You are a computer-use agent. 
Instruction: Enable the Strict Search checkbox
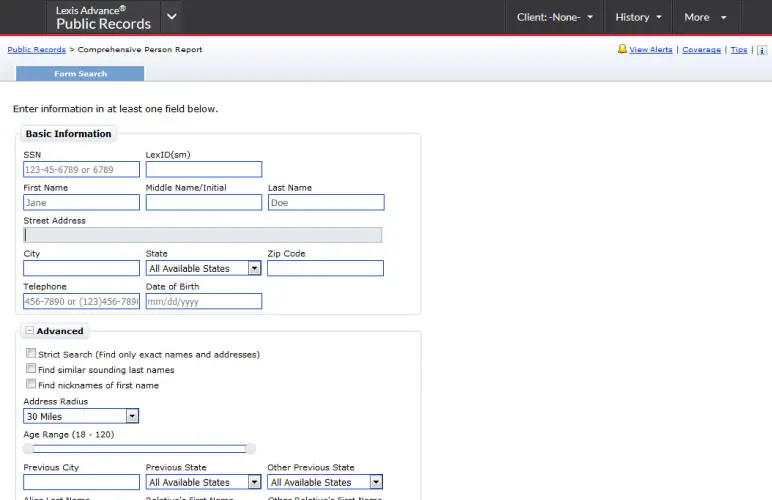click(x=31, y=354)
